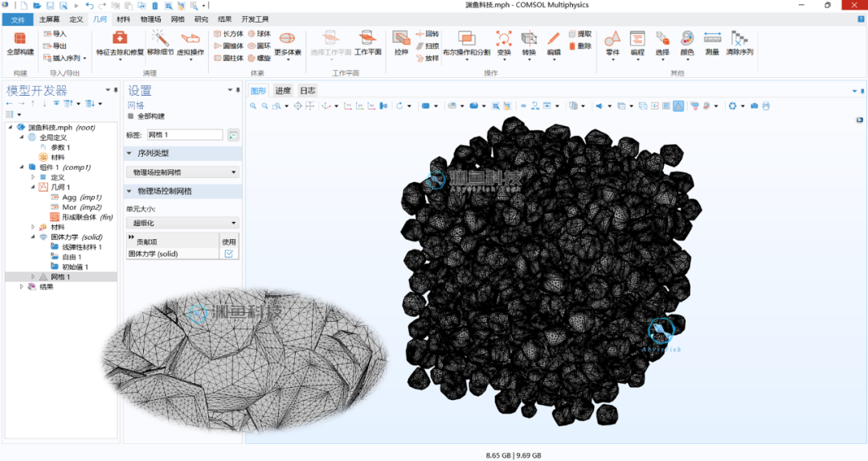Open the 开发工具 ribbon tab
Screen dimensions: 868x461
255,19
